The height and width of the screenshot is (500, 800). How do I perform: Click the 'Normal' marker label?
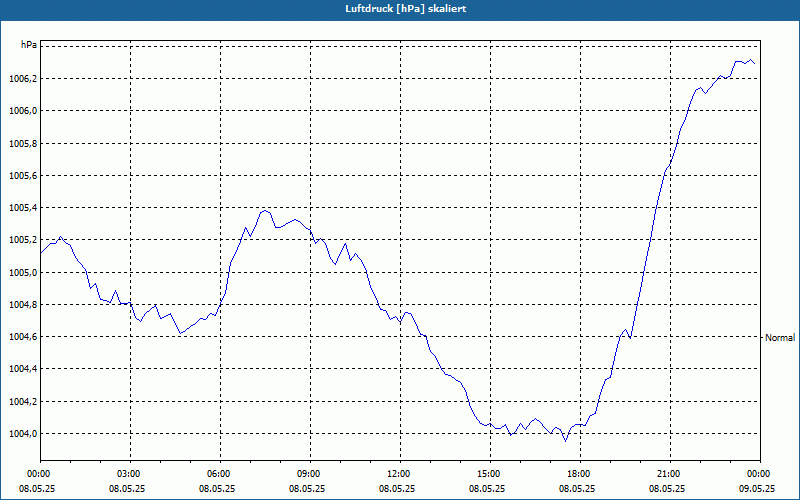coord(780,337)
